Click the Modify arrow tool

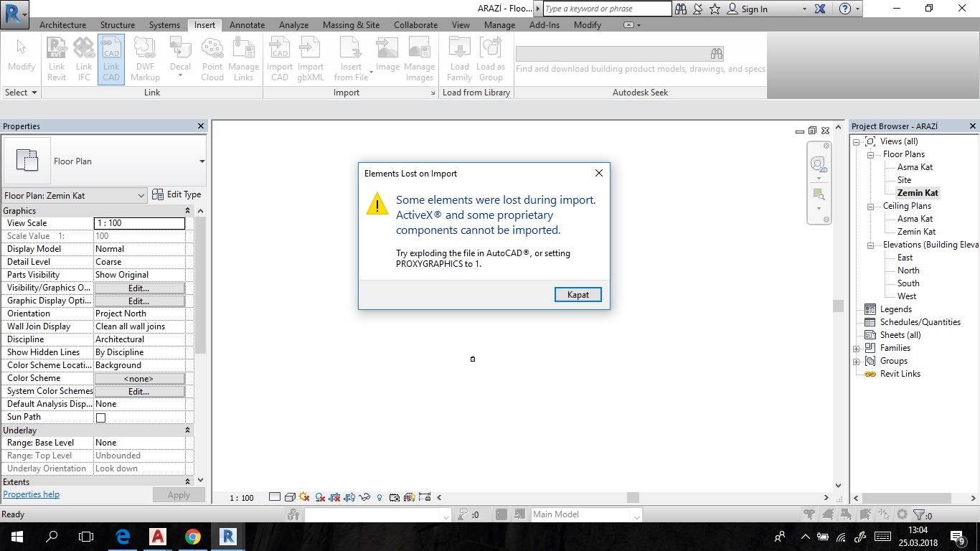click(x=21, y=55)
